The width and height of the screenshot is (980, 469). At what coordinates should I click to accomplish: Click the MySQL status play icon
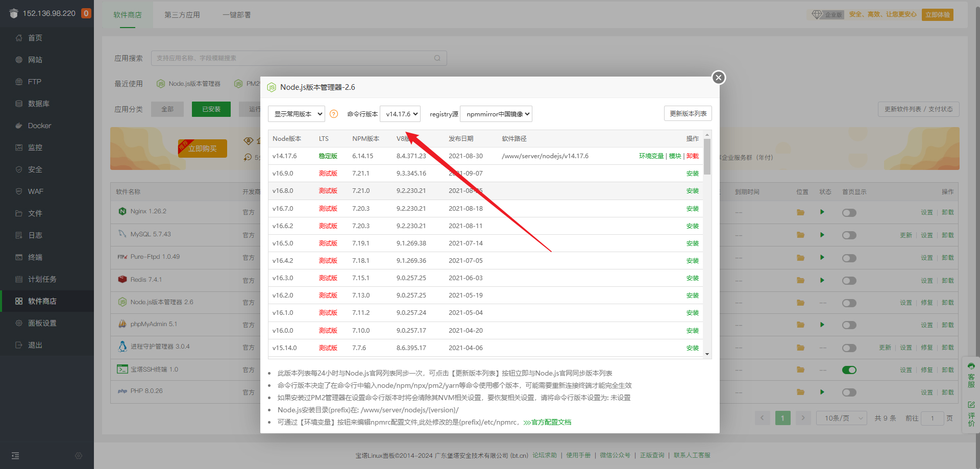(x=822, y=235)
